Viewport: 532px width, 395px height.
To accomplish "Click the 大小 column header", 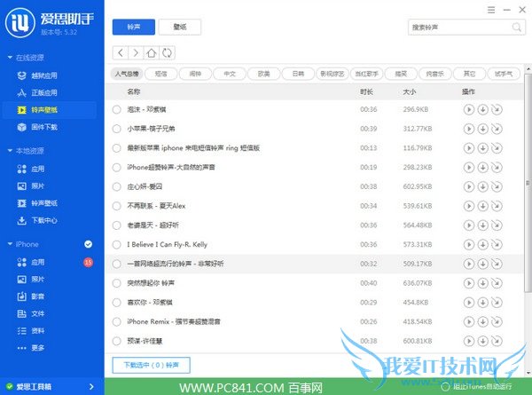I will point(410,91).
